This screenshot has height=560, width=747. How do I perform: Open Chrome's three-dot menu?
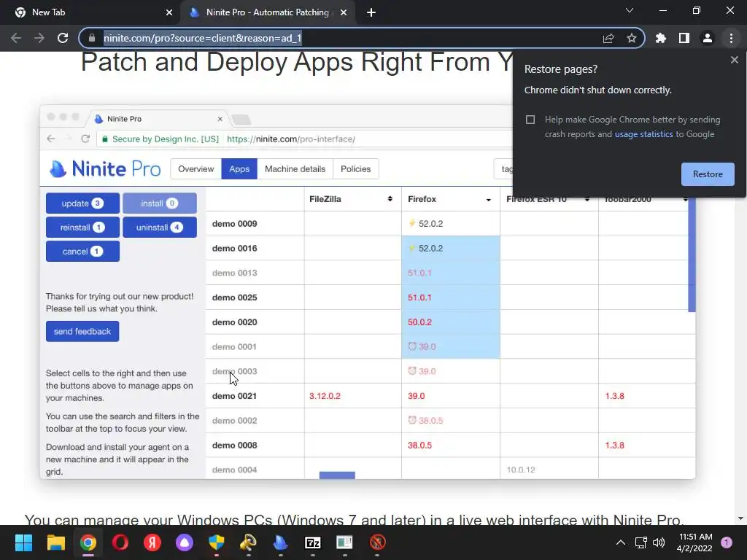click(x=731, y=38)
